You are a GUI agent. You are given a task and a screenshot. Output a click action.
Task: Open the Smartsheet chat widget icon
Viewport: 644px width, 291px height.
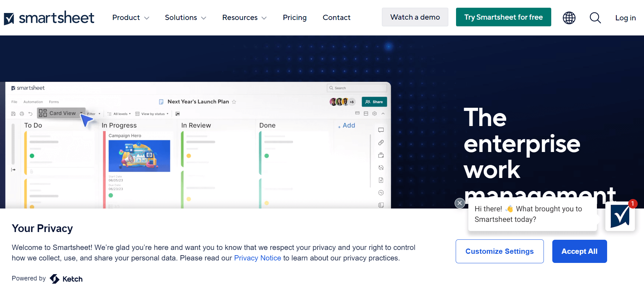coord(620,216)
